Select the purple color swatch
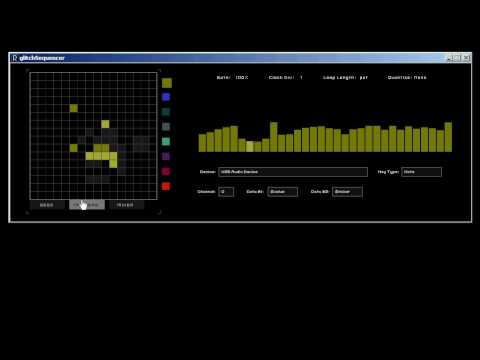This screenshot has height=360, width=480. click(166, 156)
